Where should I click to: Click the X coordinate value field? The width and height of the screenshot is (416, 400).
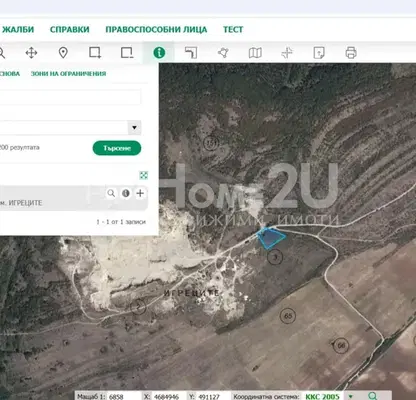pyautogui.click(x=169, y=397)
